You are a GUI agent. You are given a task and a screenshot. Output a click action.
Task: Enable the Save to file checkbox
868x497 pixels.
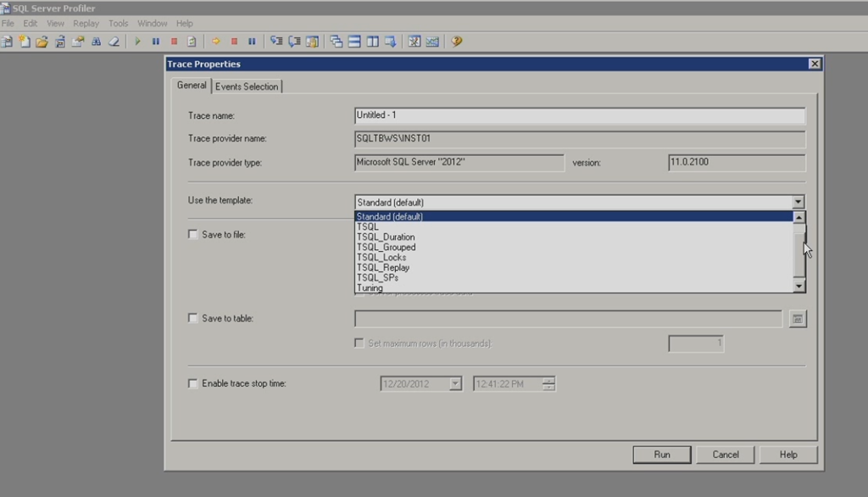[192, 234]
